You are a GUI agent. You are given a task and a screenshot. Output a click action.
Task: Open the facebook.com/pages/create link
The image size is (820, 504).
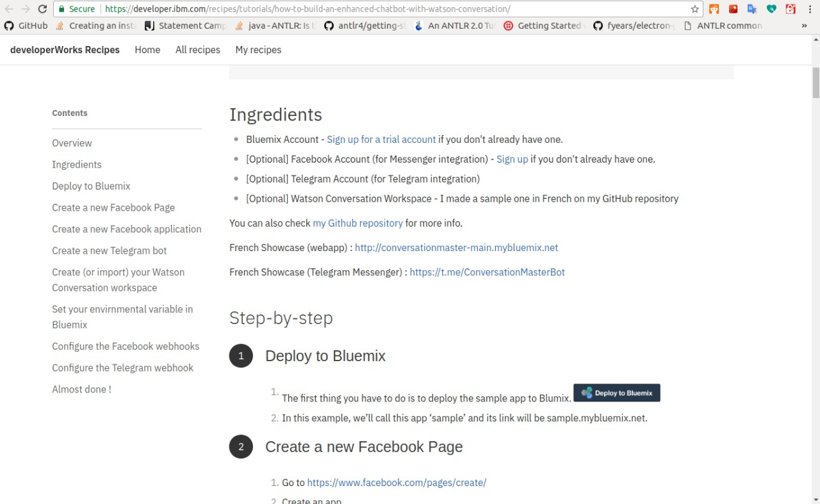397,483
